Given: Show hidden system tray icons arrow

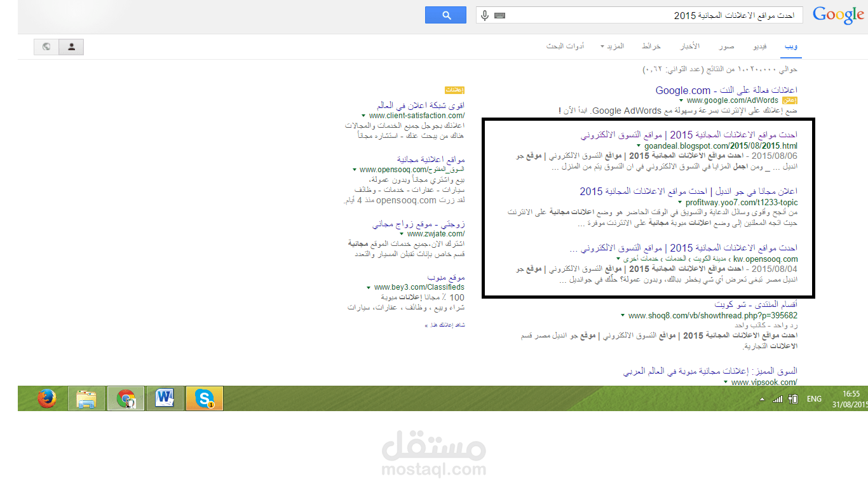Looking at the screenshot, I should pyautogui.click(x=762, y=400).
